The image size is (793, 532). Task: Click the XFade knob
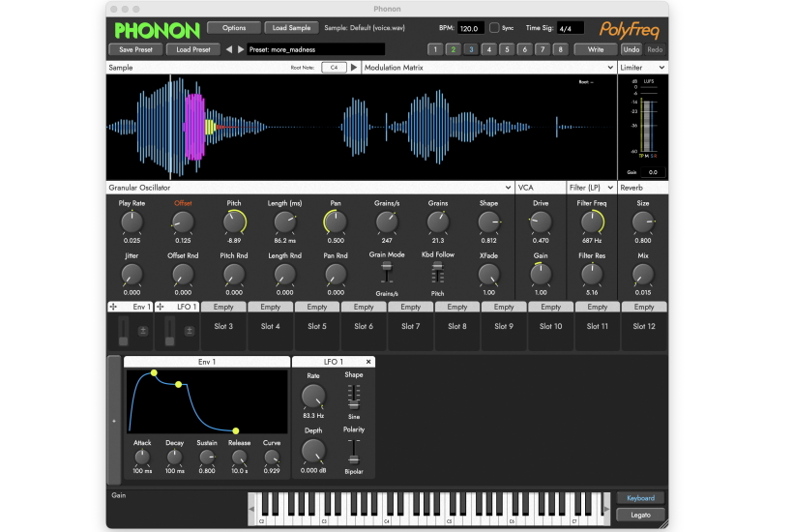(x=488, y=275)
